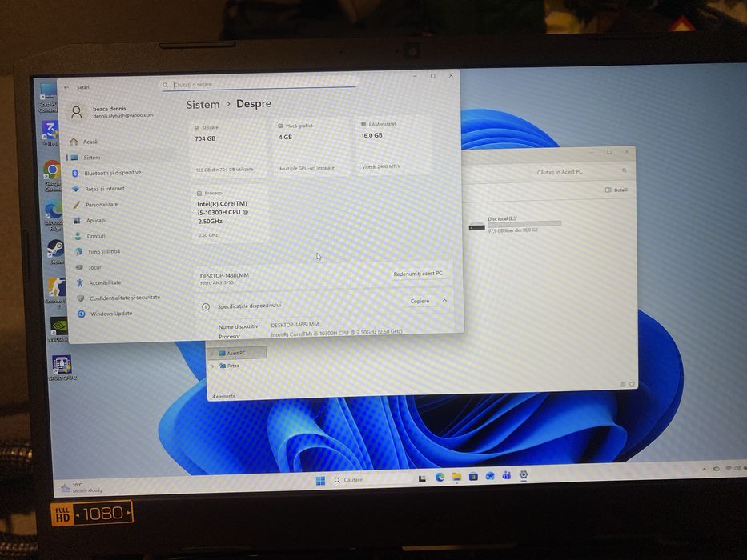Open the Acasă home icon in Settings sidebar
Viewport: 747px width, 560px height.
click(74, 142)
